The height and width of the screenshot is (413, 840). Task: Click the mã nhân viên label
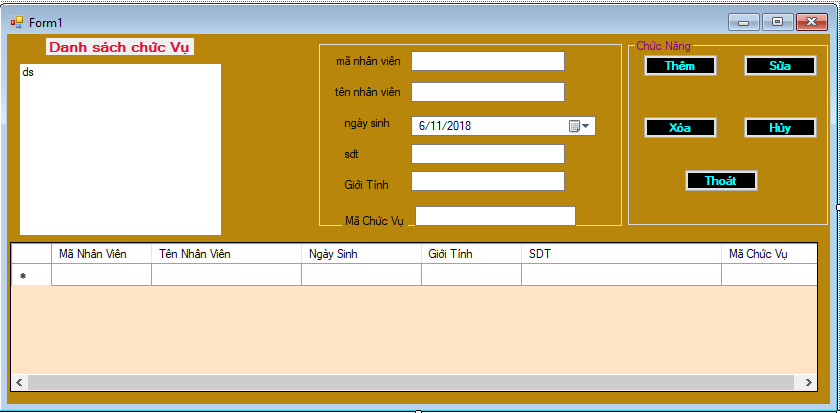(x=368, y=62)
